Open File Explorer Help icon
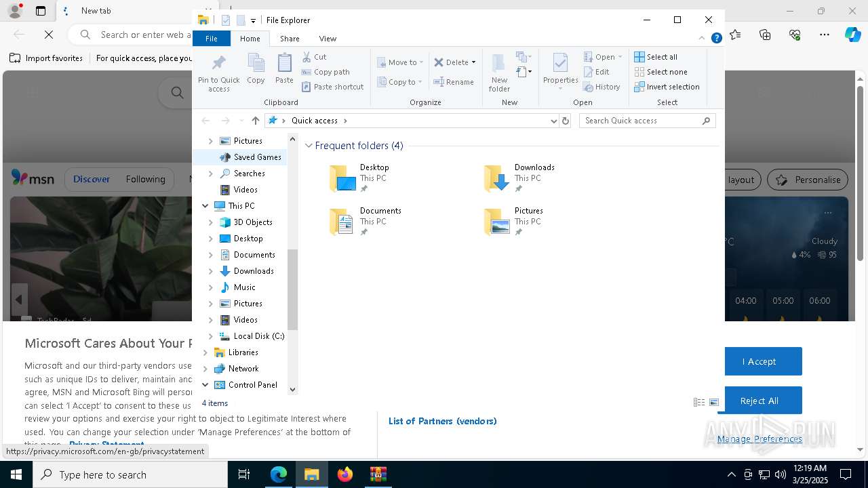868x488 pixels. [x=716, y=39]
